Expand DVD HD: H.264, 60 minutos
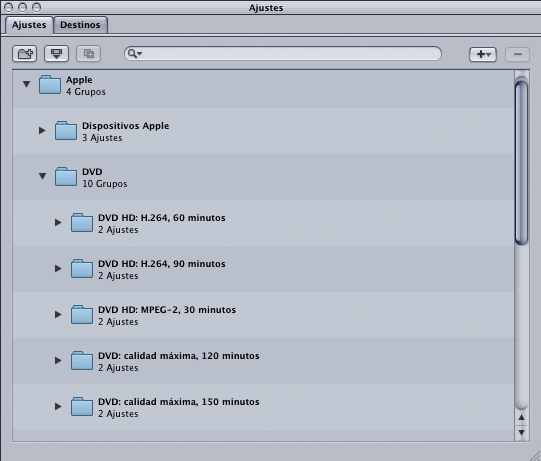 point(58,223)
